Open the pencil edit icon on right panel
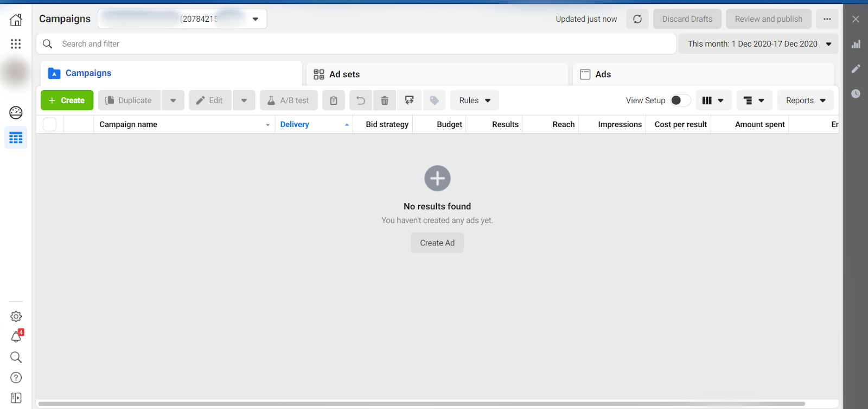868x409 pixels. click(856, 68)
